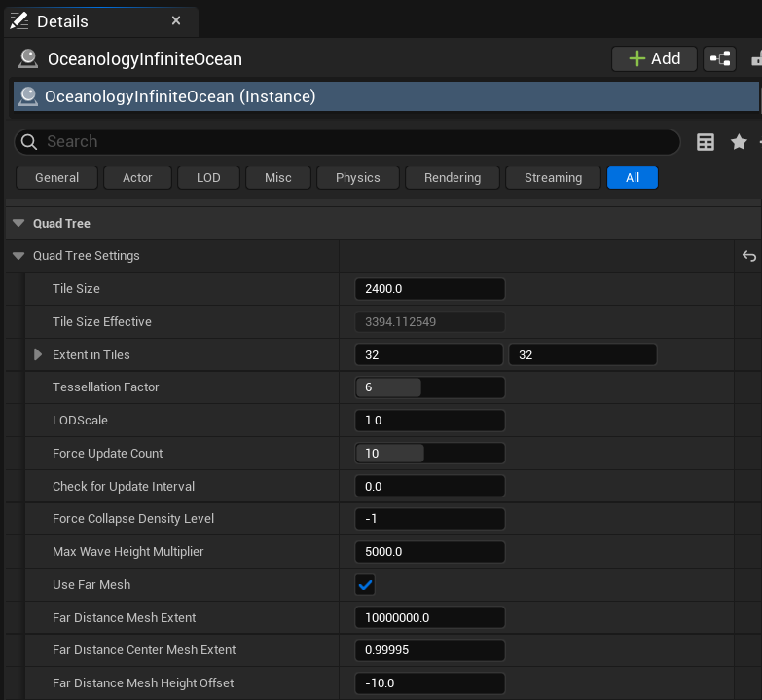The image size is (762, 700).
Task: Click the Tile Size label
Action: (76, 289)
